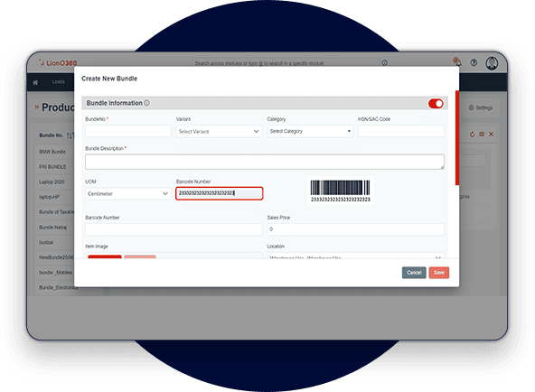Open the Select Category dropdown
Image resolution: width=535 pixels, height=392 pixels.
pos(310,131)
